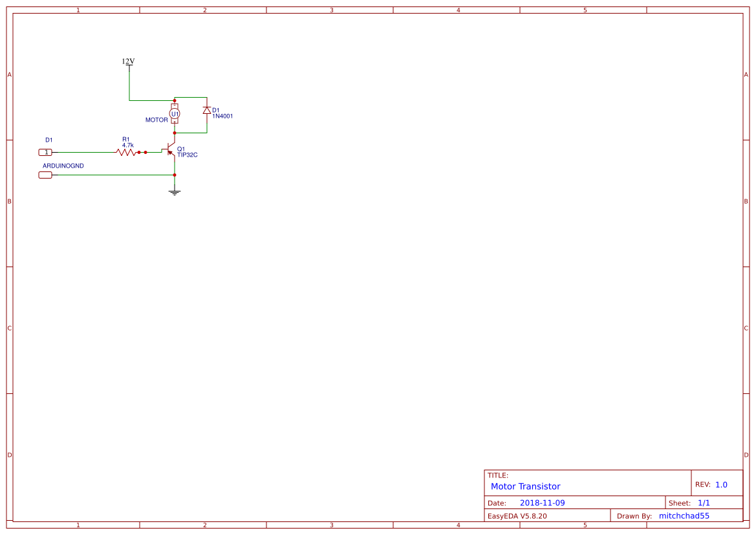Click the "Motor Transistor" title text

coord(526,486)
